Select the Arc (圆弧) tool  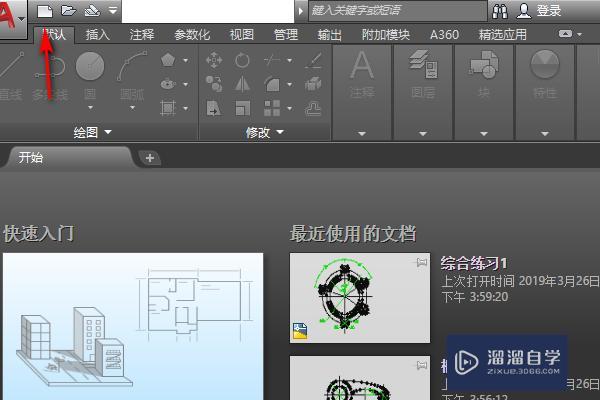point(132,76)
